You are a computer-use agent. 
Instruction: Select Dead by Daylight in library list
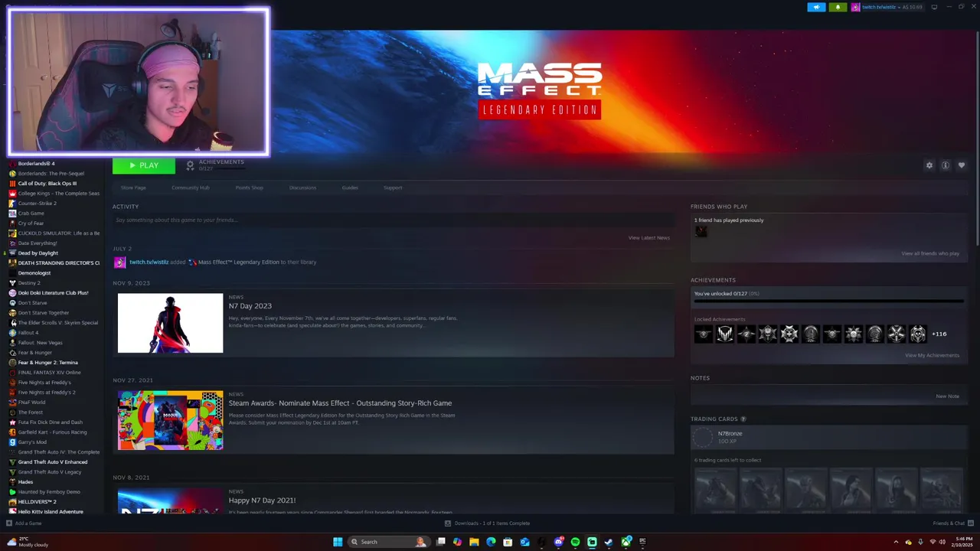(38, 253)
